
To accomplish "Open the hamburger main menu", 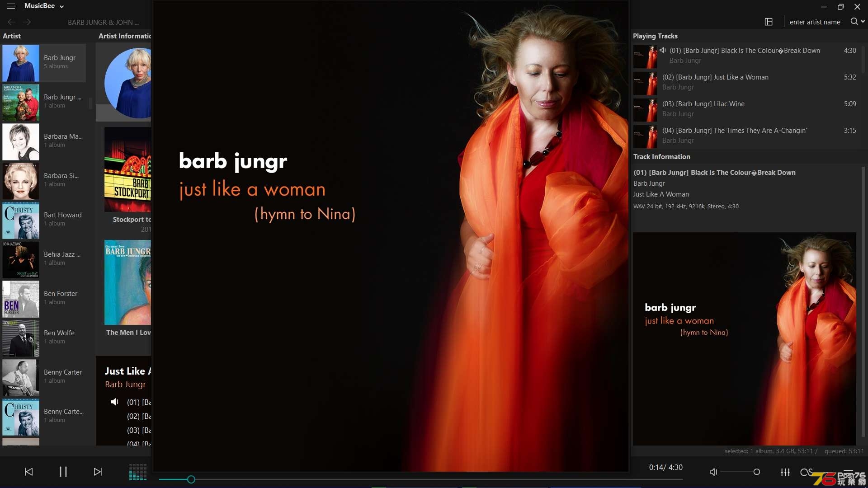I will pos(11,6).
